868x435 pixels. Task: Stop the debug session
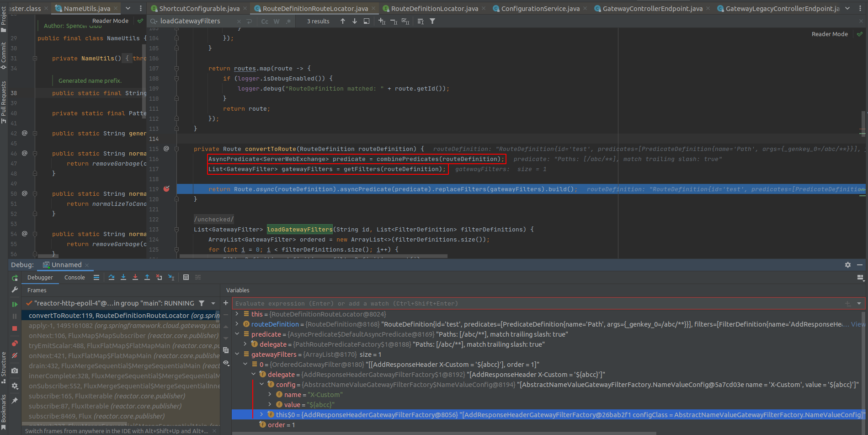click(15, 328)
